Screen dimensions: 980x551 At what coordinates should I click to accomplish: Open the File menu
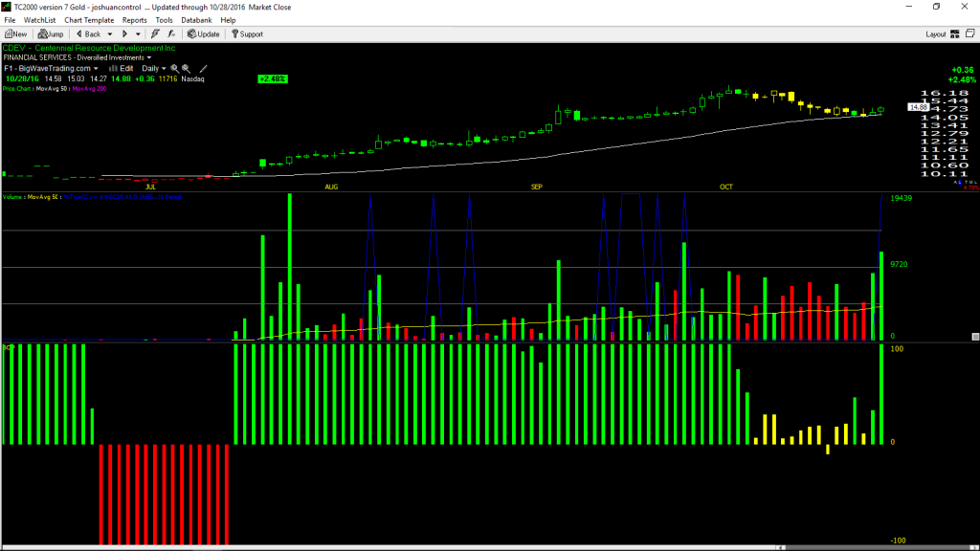point(10,20)
